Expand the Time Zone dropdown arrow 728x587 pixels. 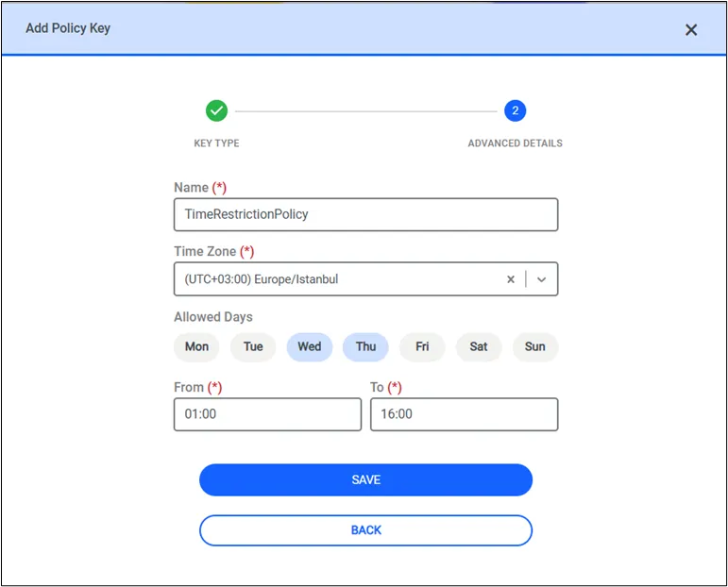541,279
